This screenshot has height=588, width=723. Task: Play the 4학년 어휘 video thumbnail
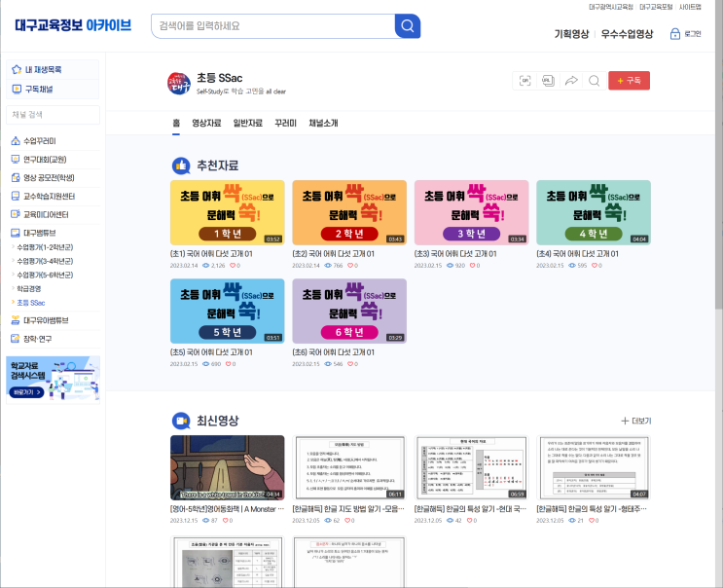coord(594,212)
